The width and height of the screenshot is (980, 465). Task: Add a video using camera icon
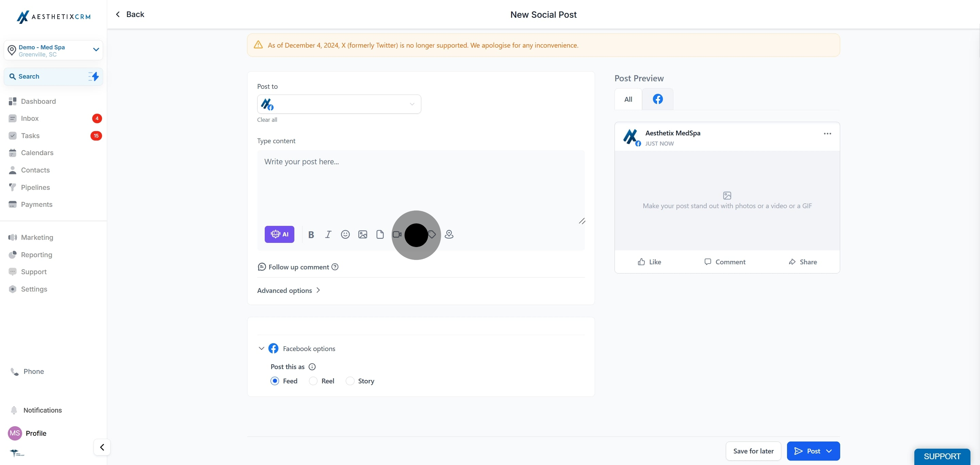397,235
